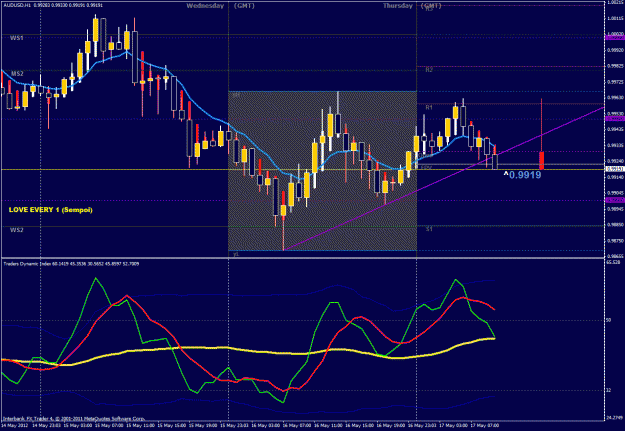625x431 pixels.
Task: Click the WS1 pivot level label
Action: (17, 38)
